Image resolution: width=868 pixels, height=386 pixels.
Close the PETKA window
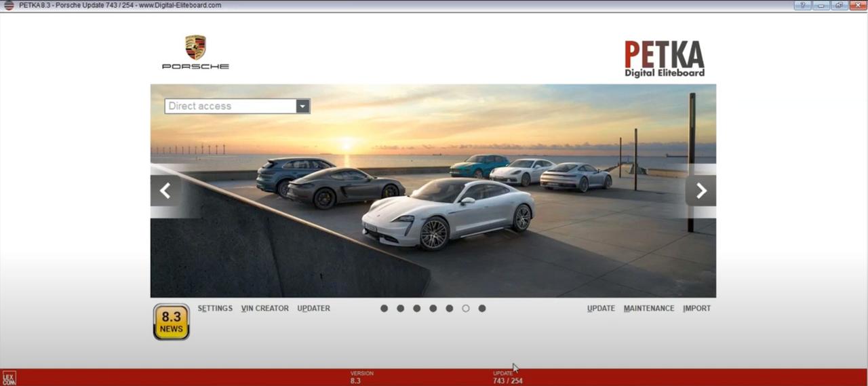click(x=858, y=5)
